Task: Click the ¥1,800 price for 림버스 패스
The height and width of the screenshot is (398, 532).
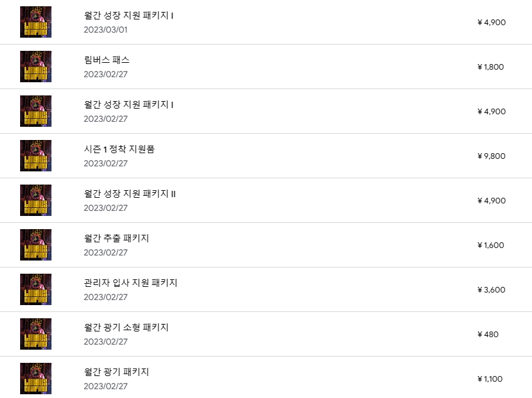Action: point(491,67)
